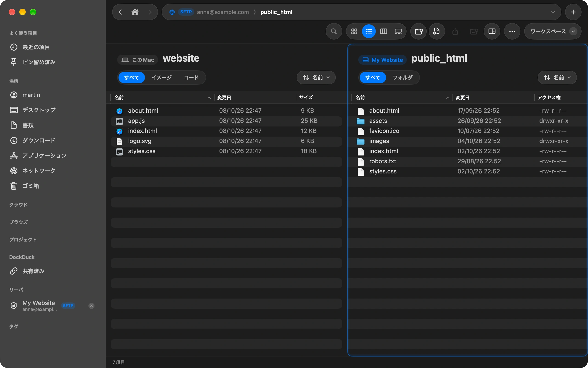This screenshot has width=588, height=368.
Task: Switch to icon grid view
Action: coord(354,32)
